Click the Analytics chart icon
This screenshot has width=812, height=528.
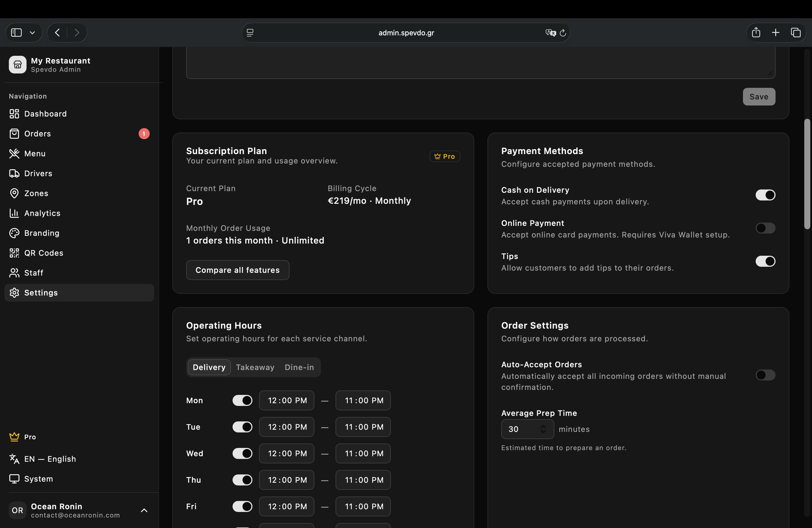coord(14,213)
